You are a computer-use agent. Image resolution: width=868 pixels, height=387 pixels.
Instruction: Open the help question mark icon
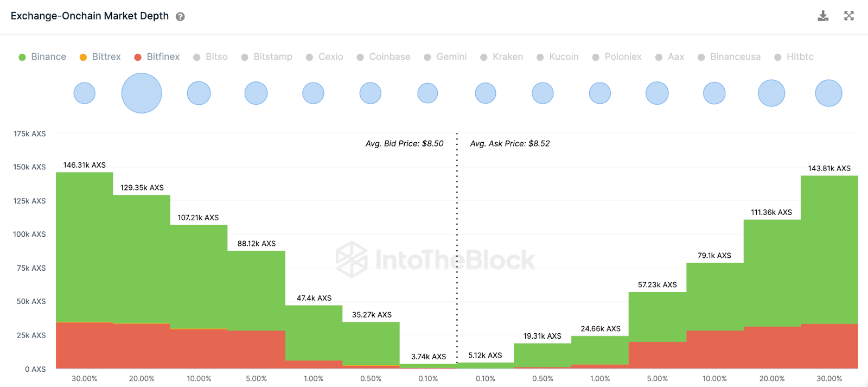tap(180, 17)
